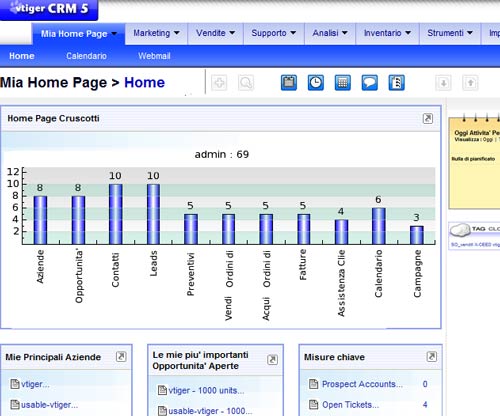Open the clock toolbar icon
Viewport: 500px width, 416px height.
(316, 83)
